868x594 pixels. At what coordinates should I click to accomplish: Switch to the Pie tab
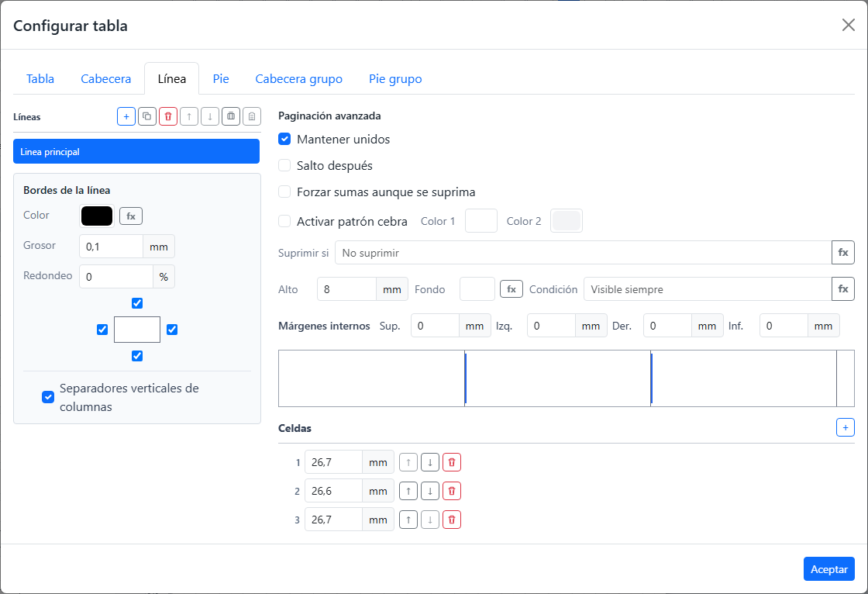(221, 78)
